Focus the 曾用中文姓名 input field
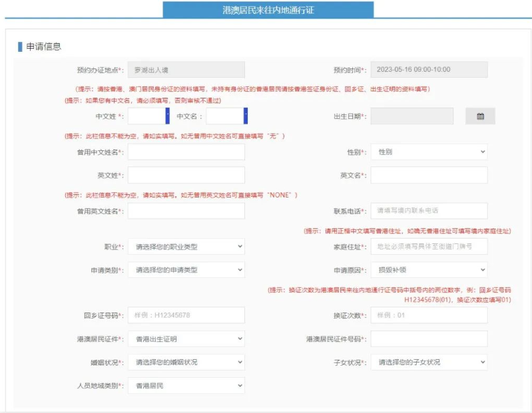532x413 pixels. [x=186, y=152]
